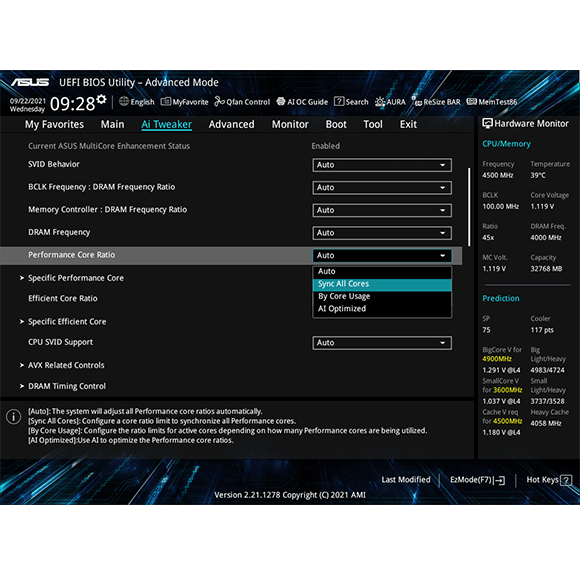Screen dimensions: 580x580
Task: Choose Sync All Cores option
Action: (382, 284)
